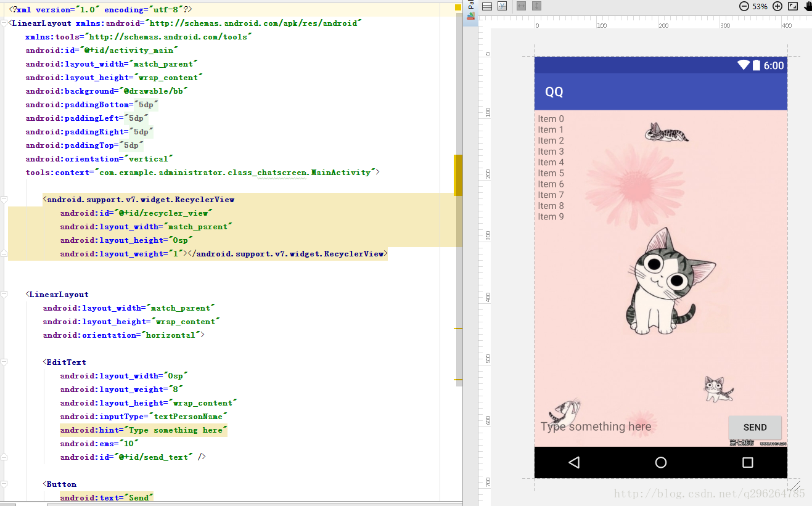Select "Item 4" in the preview list
The height and width of the screenshot is (506, 812).
click(551, 162)
